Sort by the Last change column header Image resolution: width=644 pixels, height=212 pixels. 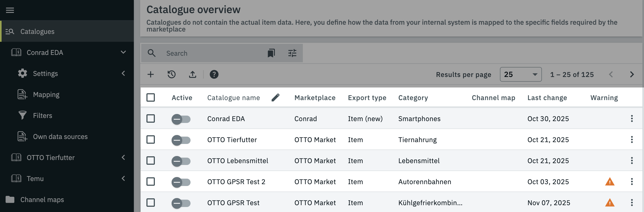coord(547,98)
